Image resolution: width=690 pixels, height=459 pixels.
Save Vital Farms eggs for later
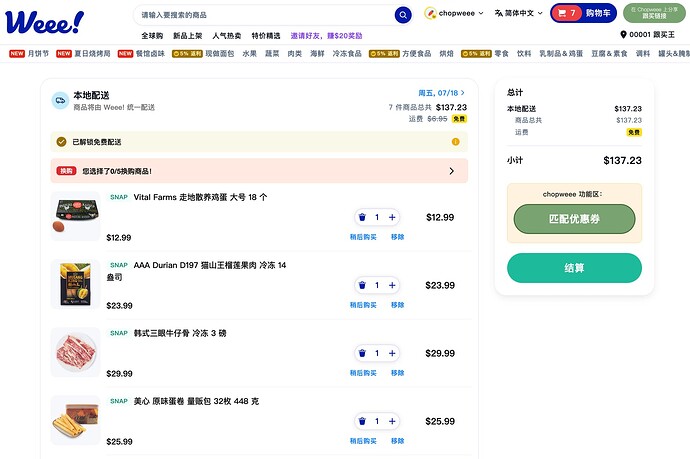pyautogui.click(x=363, y=237)
